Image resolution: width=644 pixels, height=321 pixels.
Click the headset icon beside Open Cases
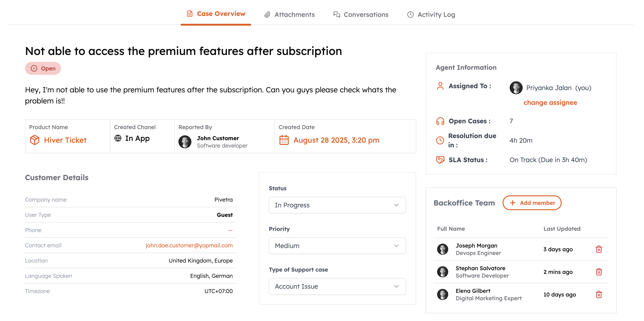click(440, 121)
